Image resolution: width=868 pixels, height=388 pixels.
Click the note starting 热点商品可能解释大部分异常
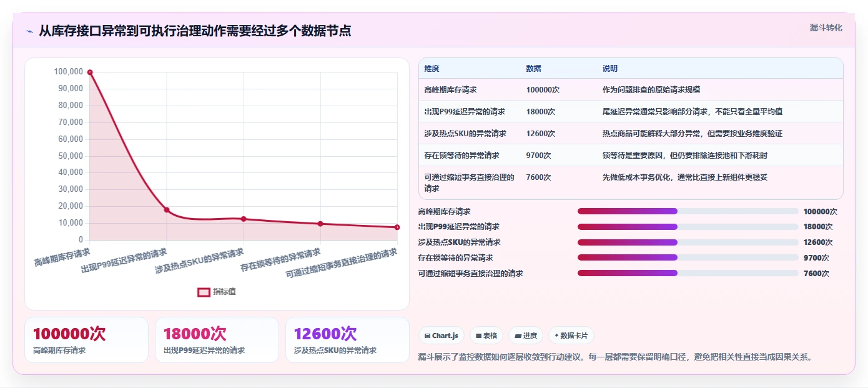click(x=692, y=134)
